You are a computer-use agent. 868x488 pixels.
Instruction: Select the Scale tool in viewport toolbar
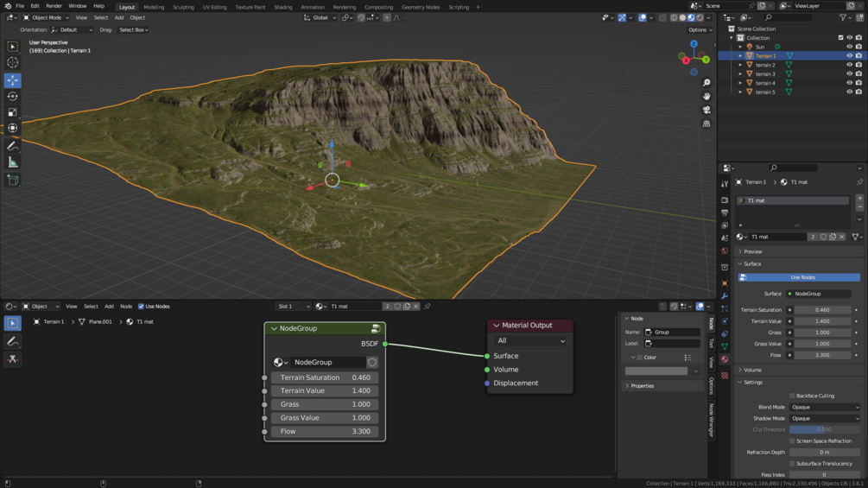point(12,112)
